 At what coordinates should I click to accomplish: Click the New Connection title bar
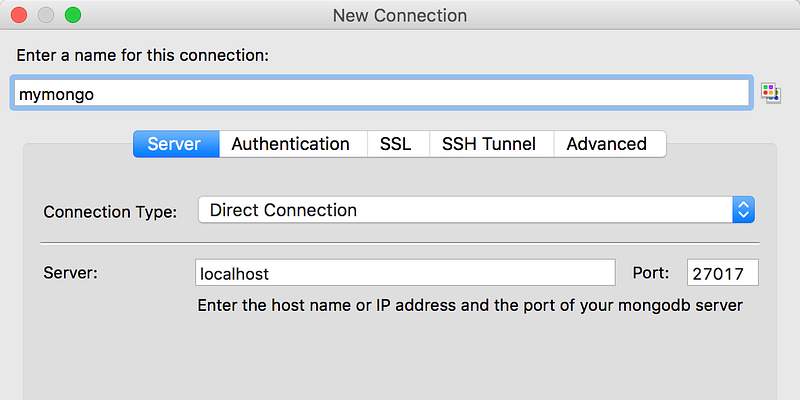(400, 15)
